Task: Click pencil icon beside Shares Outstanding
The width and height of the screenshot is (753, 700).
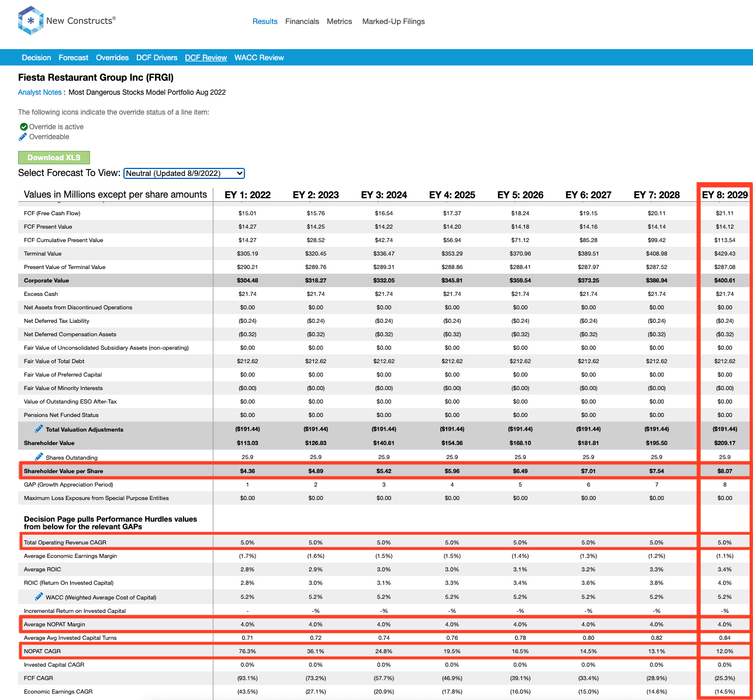Action: pos(39,457)
